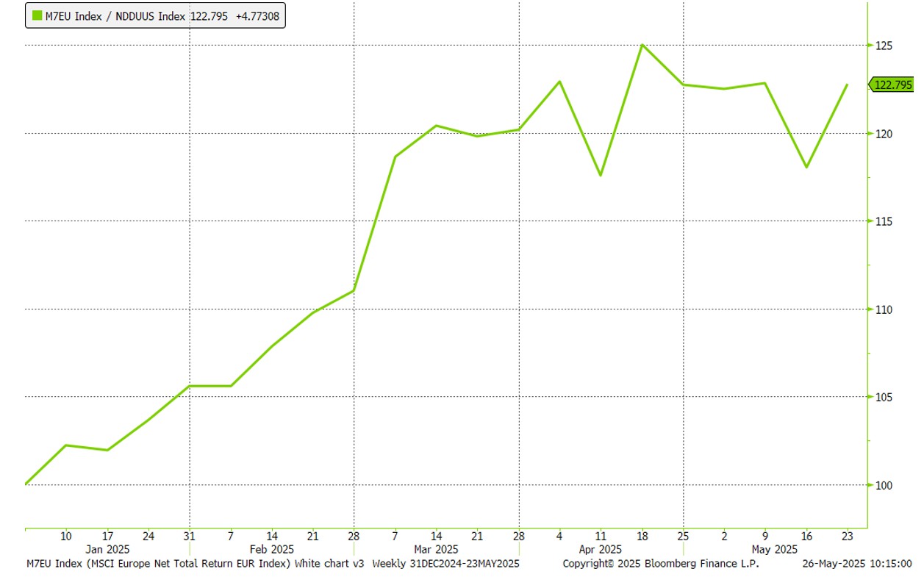Click the 125 y-axis label
Screen dimensions: 924x577
click(883, 46)
